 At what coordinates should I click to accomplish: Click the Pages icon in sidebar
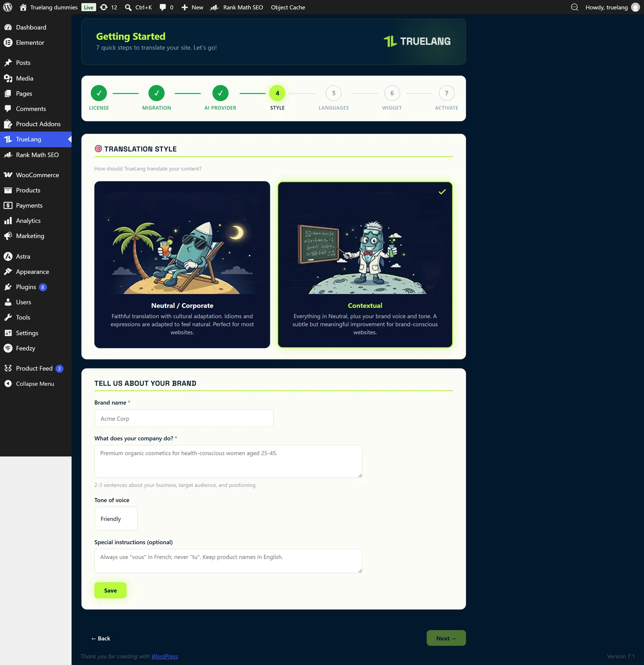8,93
